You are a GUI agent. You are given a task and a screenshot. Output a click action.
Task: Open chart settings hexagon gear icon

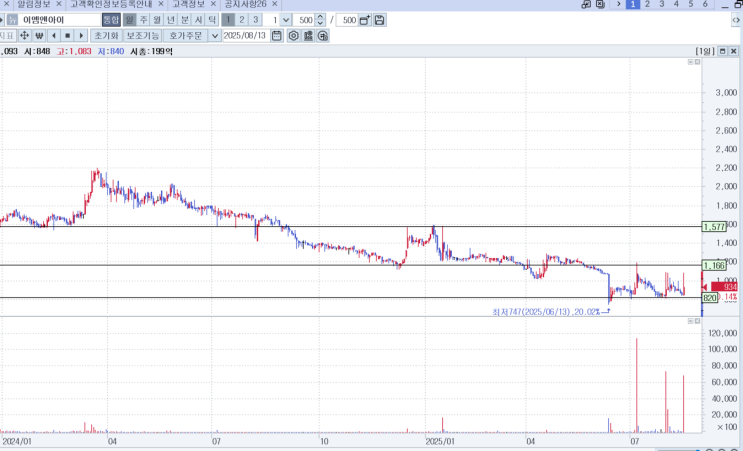tap(293, 36)
